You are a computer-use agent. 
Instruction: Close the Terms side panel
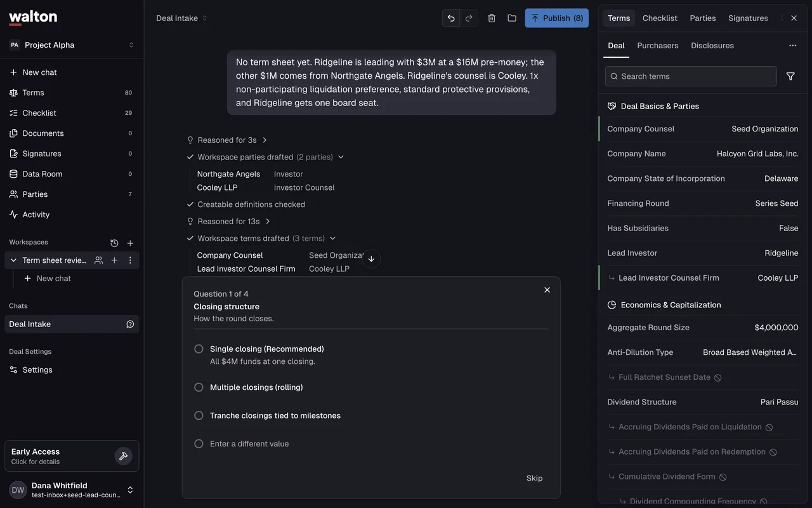tap(794, 18)
